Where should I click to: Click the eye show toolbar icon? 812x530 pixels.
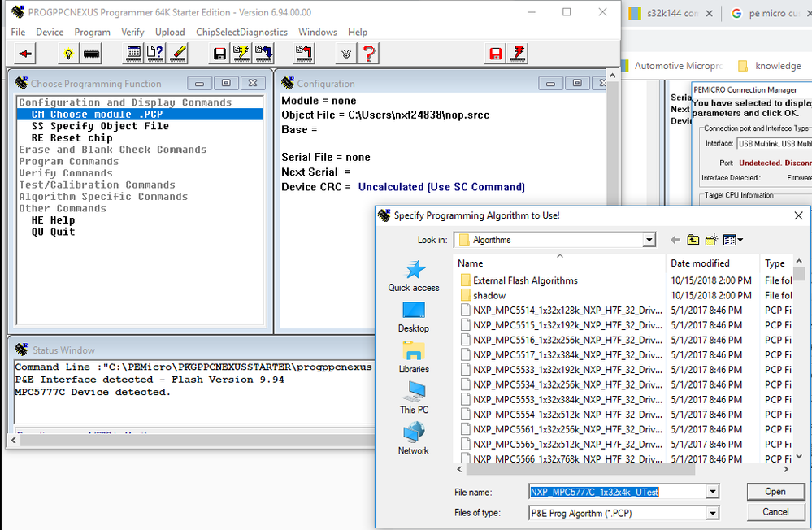tap(346, 54)
